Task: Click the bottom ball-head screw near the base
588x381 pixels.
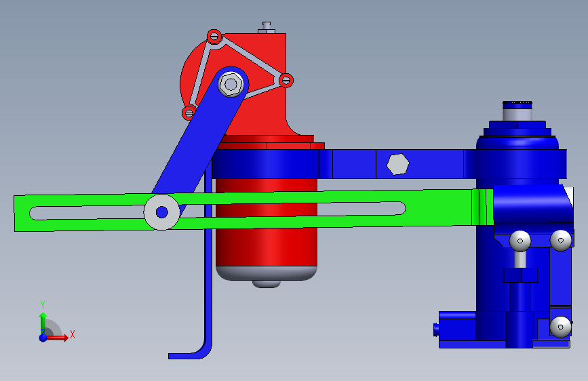Action: [561, 327]
